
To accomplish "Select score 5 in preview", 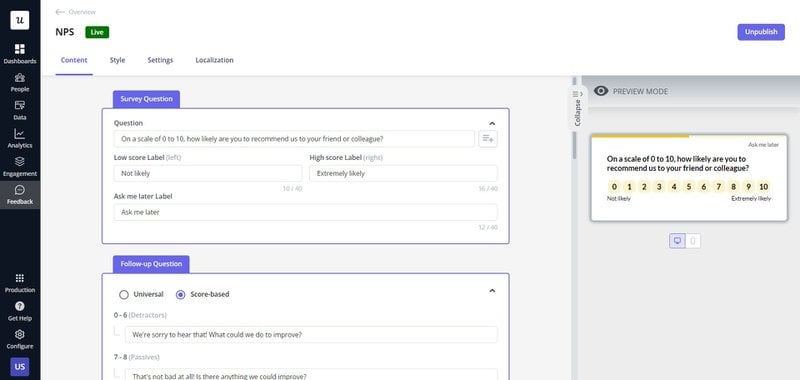I will tap(689, 187).
